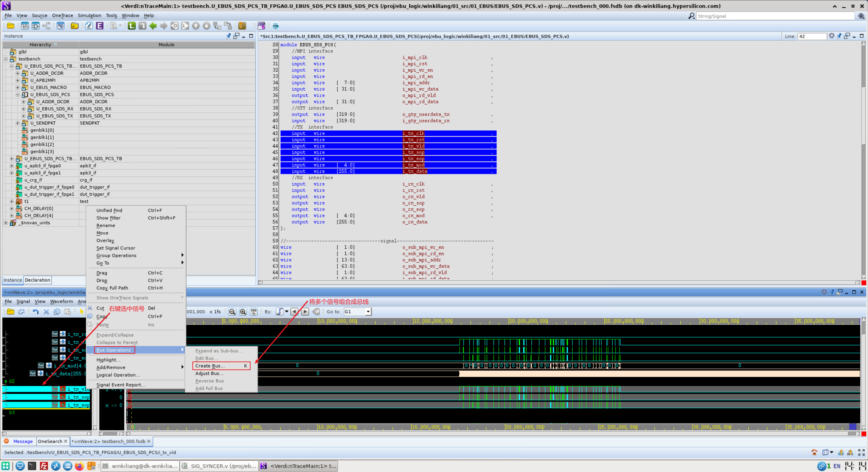The width and height of the screenshot is (868, 472).
Task: Click the purple E toolbar icon
Action: [99, 26]
